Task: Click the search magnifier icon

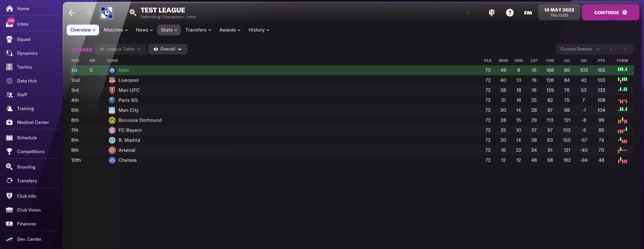Action: [x=133, y=13]
